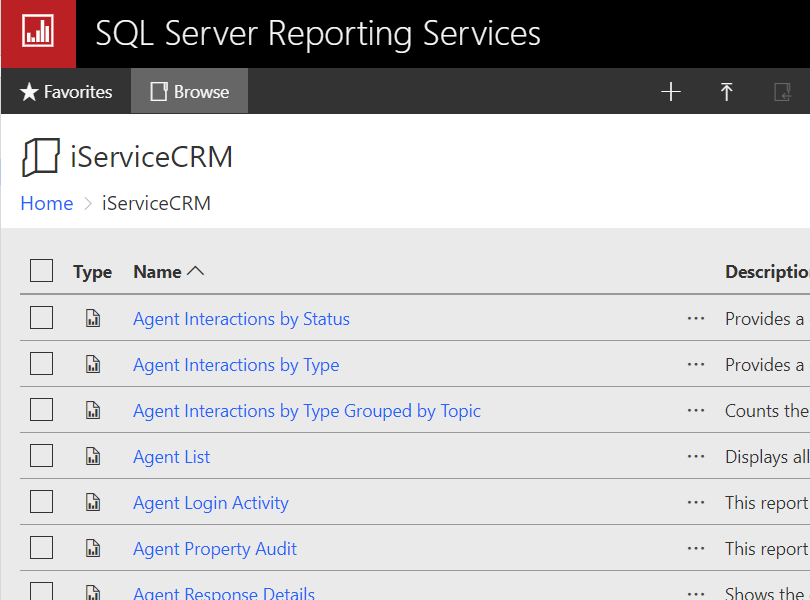Open the Agent Interactions by Status report
The width and height of the screenshot is (810, 600).
pos(241,319)
